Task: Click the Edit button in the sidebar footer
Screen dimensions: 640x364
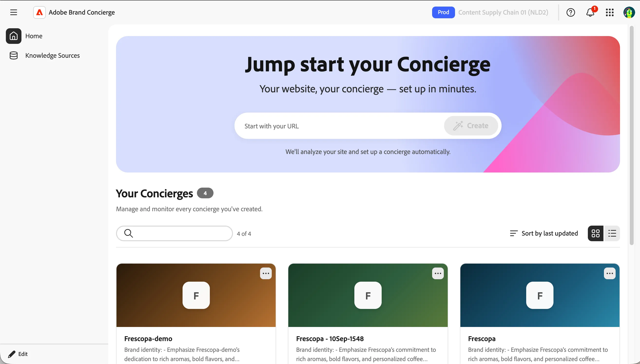Action: pos(18,354)
